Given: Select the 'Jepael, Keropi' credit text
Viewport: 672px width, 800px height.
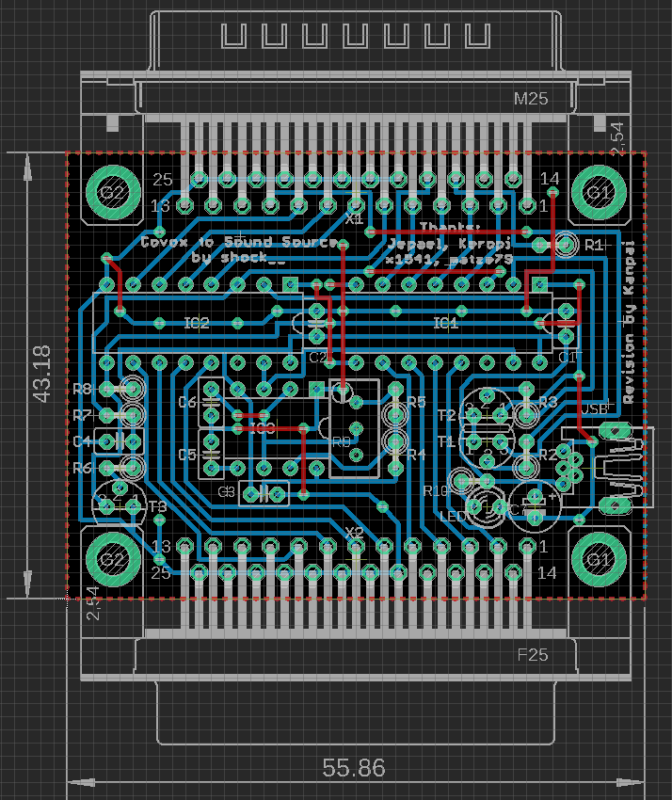Looking at the screenshot, I should [449, 244].
